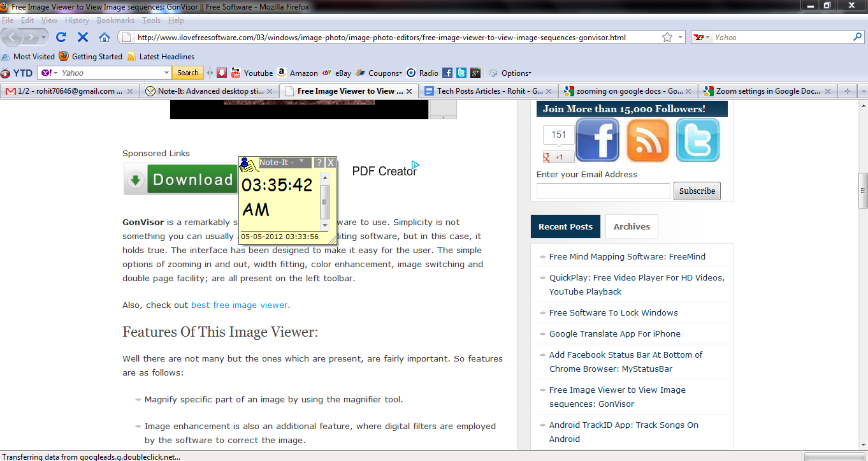Open the Free Mind Mapping Software: FreeMind post
The width and height of the screenshot is (868, 461).
627,256
